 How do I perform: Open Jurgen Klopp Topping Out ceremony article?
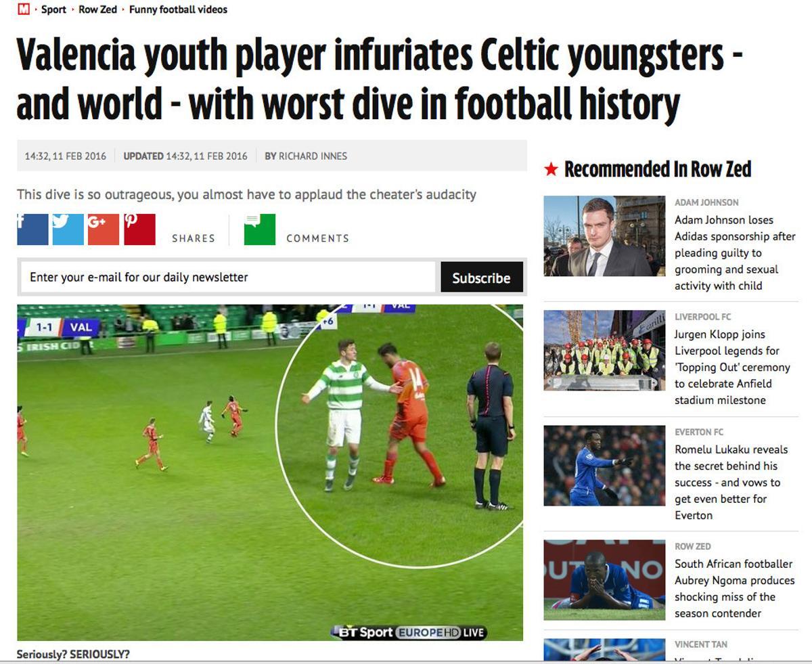[x=732, y=368]
